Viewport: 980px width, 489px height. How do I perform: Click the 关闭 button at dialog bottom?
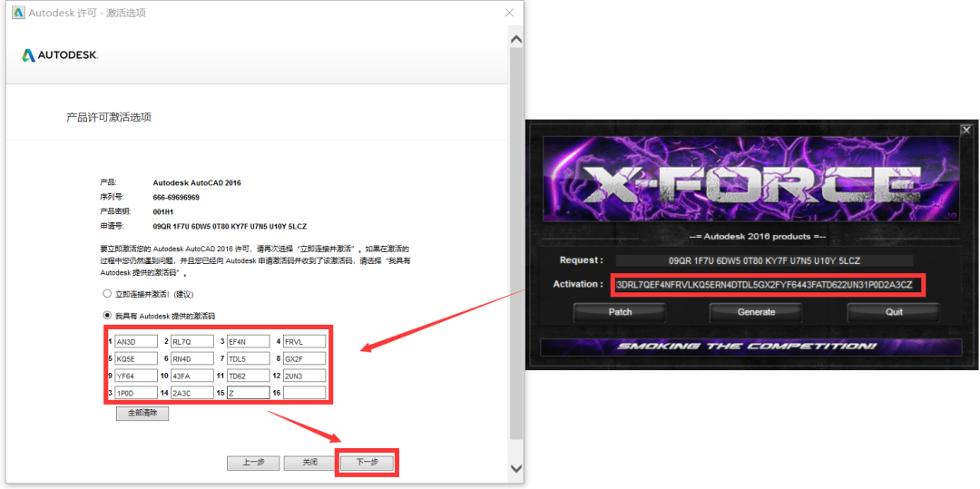(x=310, y=463)
